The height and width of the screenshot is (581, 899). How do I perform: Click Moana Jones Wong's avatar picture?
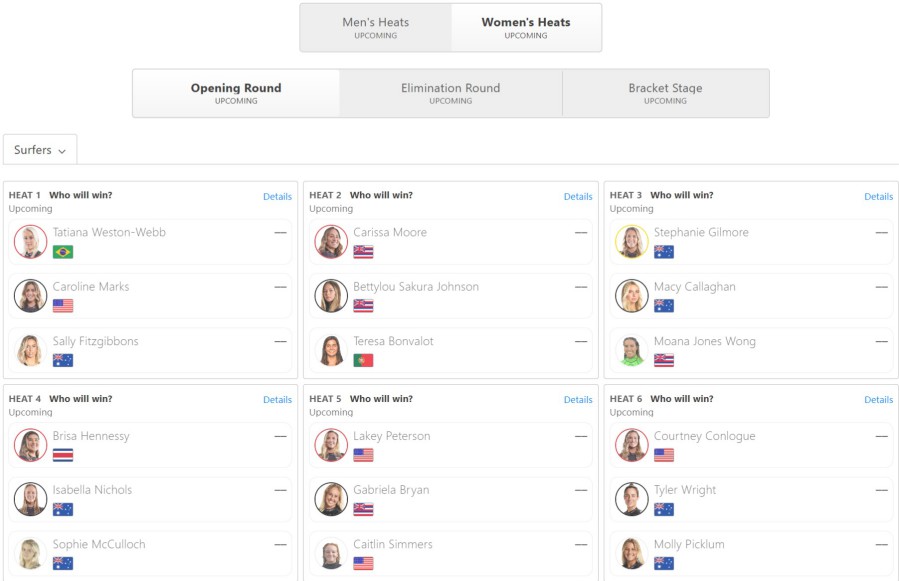coord(631,350)
